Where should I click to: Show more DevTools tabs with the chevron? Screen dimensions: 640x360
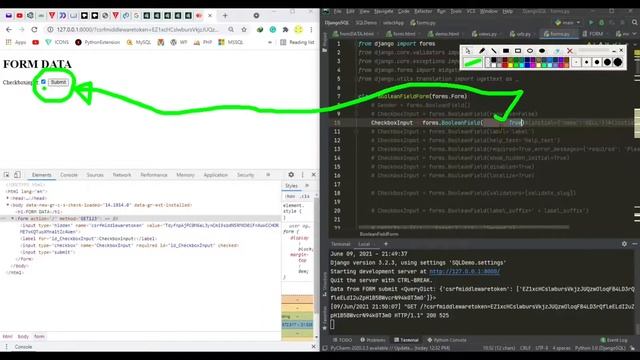coord(268,175)
